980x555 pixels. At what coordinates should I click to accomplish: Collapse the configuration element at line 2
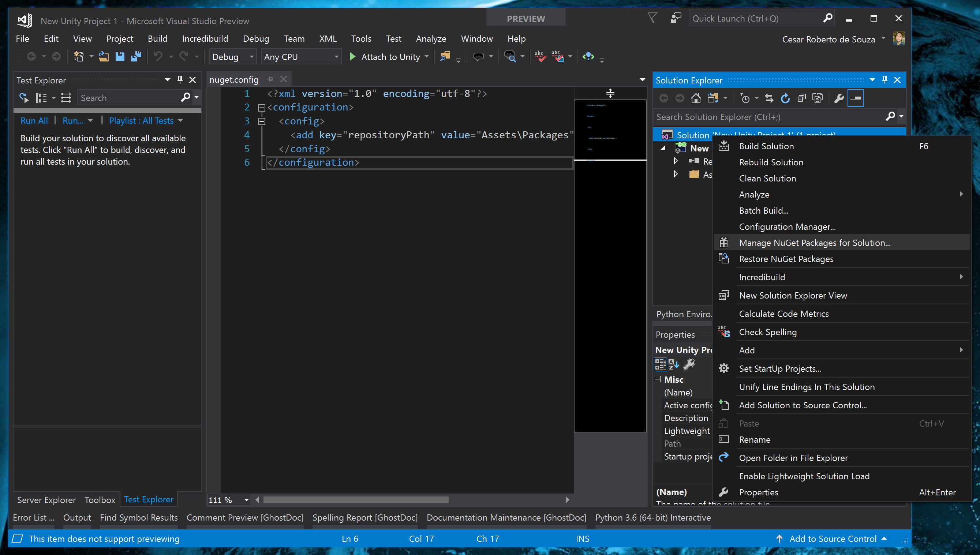(x=262, y=108)
